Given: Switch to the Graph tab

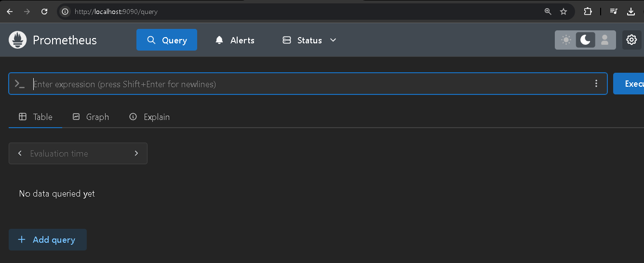Looking at the screenshot, I should [91, 117].
